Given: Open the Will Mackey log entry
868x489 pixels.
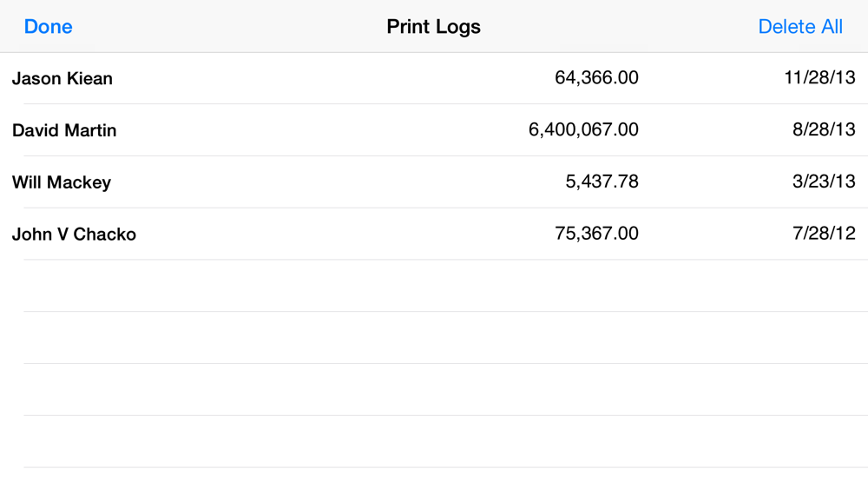Looking at the screenshot, I should 434,182.
